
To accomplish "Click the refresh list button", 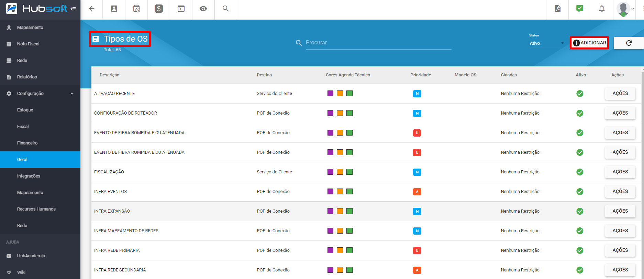I will point(629,43).
